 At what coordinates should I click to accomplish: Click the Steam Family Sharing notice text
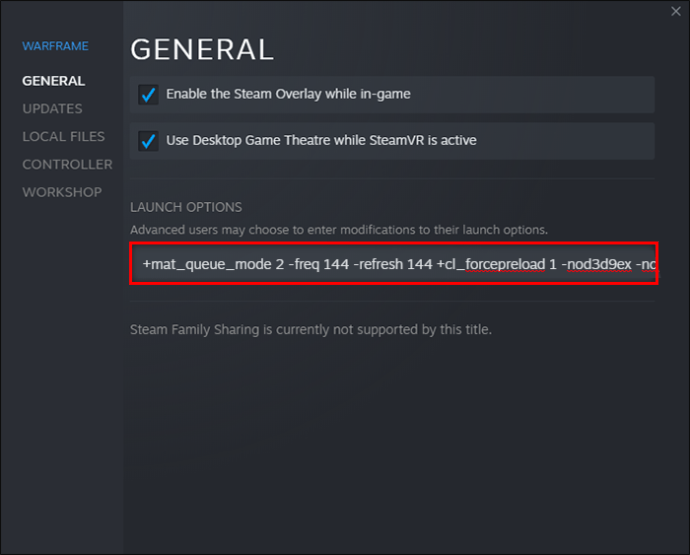coord(311,329)
